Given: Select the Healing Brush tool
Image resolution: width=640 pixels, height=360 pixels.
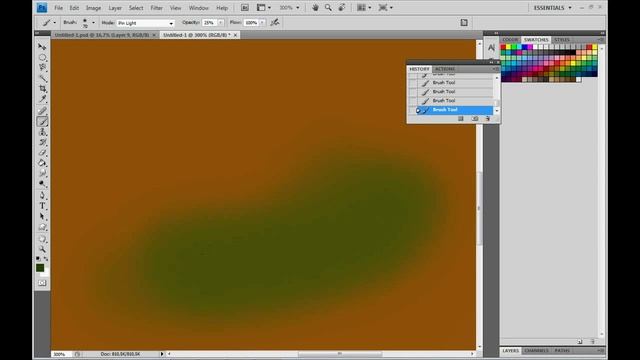Looking at the screenshot, I should coord(42,111).
